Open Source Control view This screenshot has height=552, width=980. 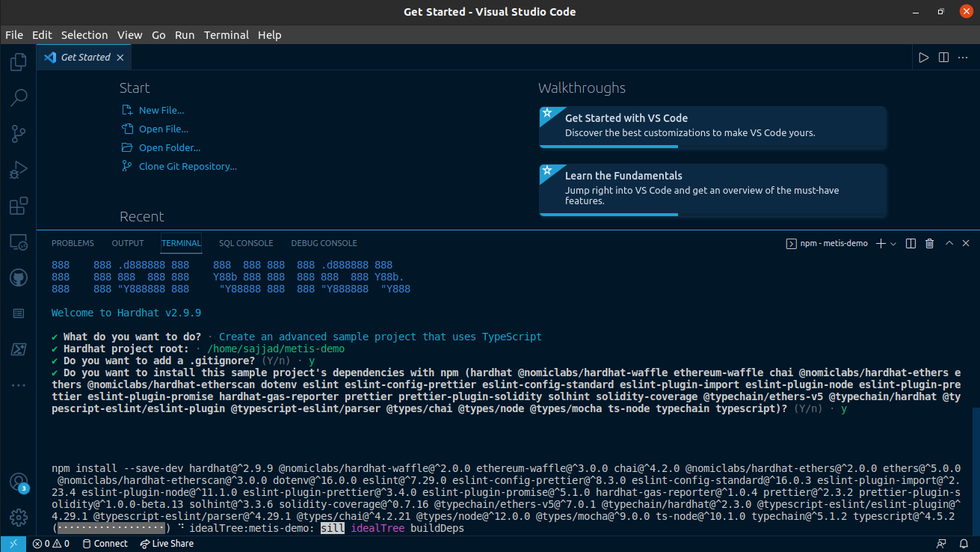[x=18, y=134]
